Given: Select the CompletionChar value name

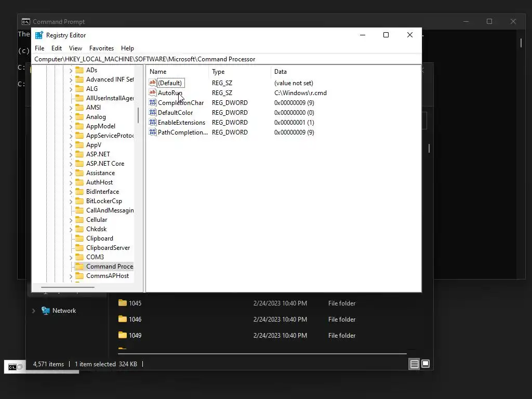Looking at the screenshot, I should pyautogui.click(x=181, y=102).
